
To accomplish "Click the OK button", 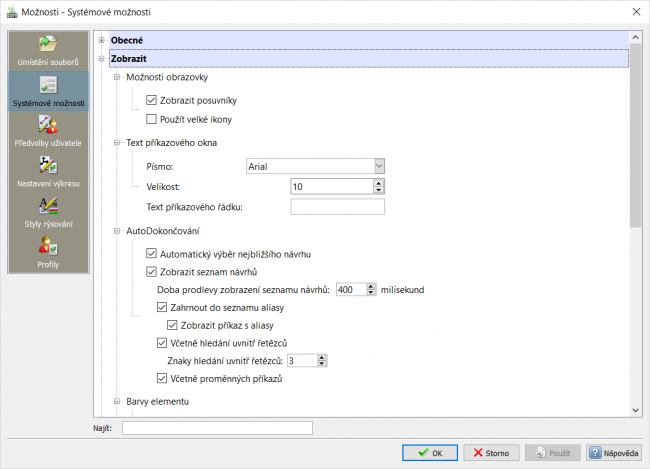I will (x=430, y=453).
